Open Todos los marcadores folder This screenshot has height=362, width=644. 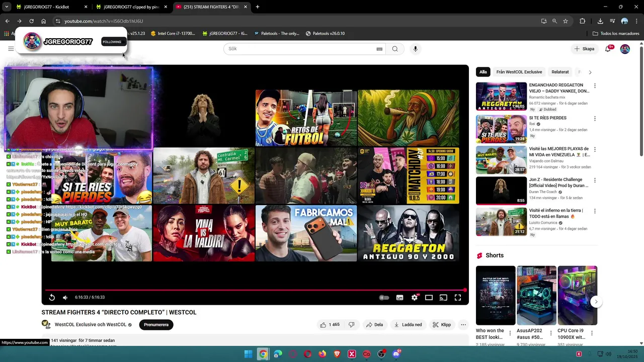(616, 34)
